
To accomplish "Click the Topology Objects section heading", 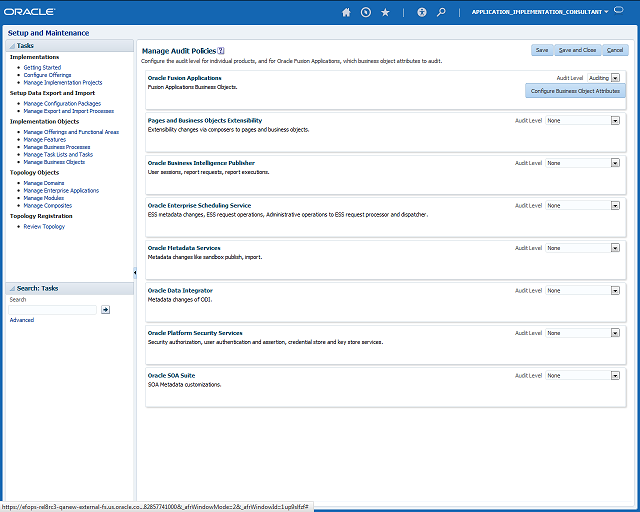I will coord(34,172).
